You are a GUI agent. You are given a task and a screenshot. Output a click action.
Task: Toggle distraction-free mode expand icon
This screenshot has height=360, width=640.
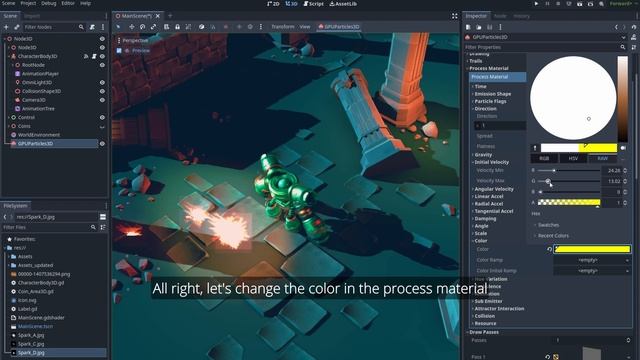(455, 16)
